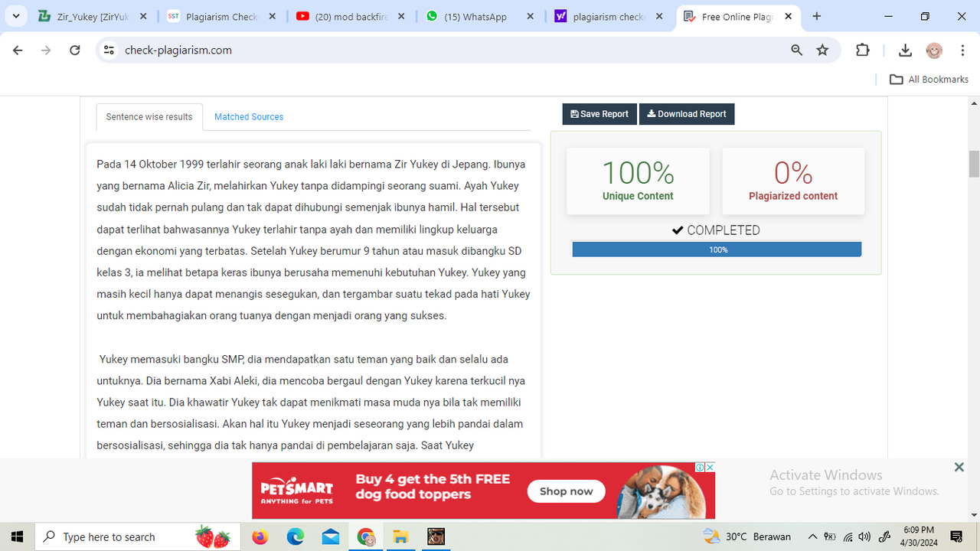Open the Mail app on the taskbar

331,536
